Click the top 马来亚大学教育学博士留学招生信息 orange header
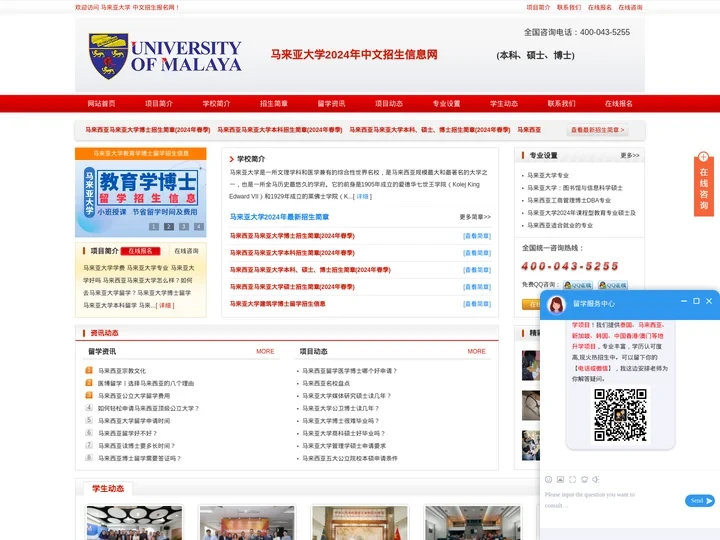This screenshot has width=720, height=540. click(x=141, y=153)
